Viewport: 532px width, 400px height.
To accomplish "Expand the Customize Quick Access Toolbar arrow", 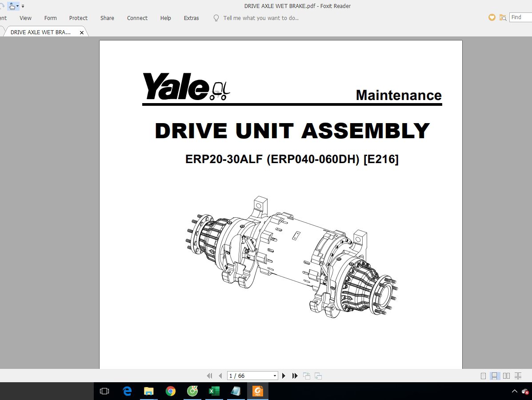I will point(23,6).
